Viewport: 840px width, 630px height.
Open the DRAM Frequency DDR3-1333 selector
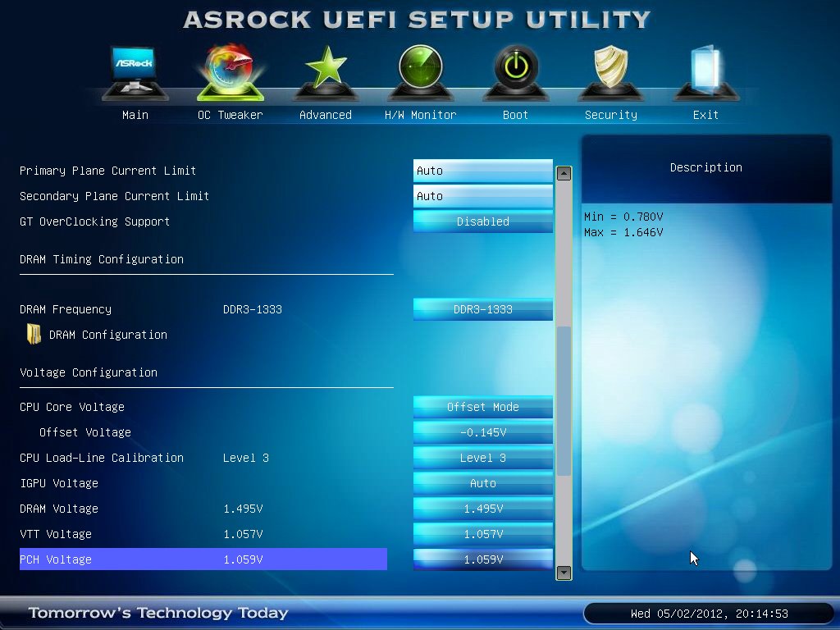(482, 309)
